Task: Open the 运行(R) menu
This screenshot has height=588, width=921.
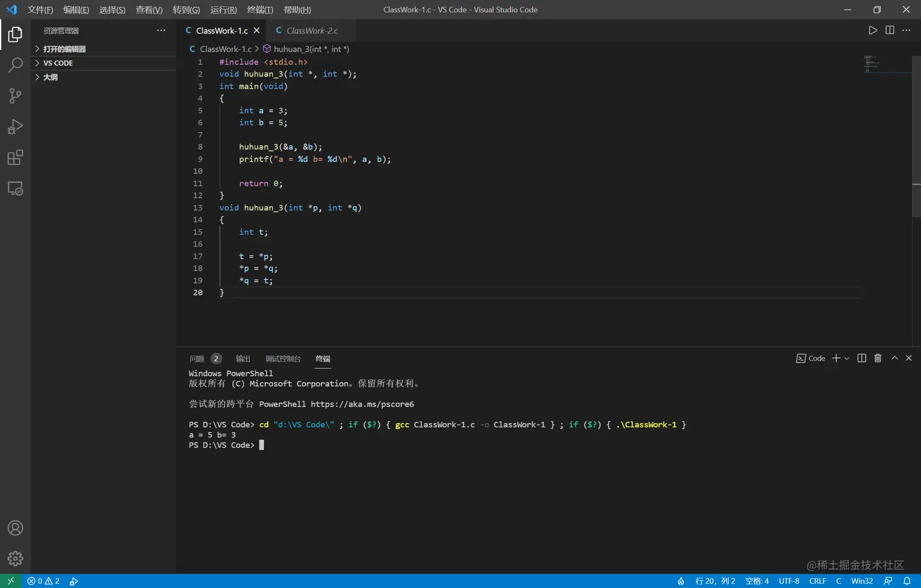Action: click(x=224, y=10)
